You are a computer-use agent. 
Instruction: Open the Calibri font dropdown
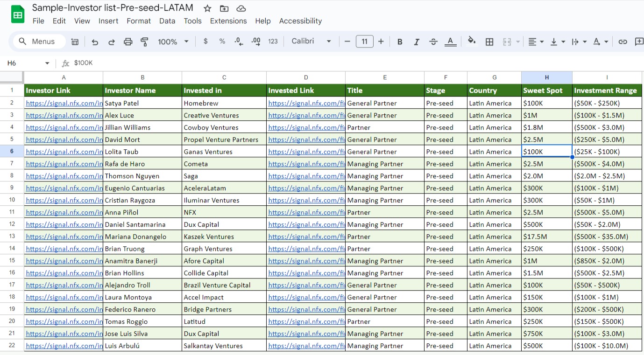pos(311,42)
